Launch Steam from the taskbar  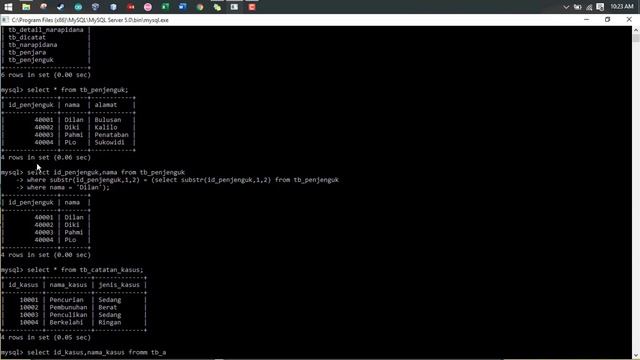coord(60,7)
